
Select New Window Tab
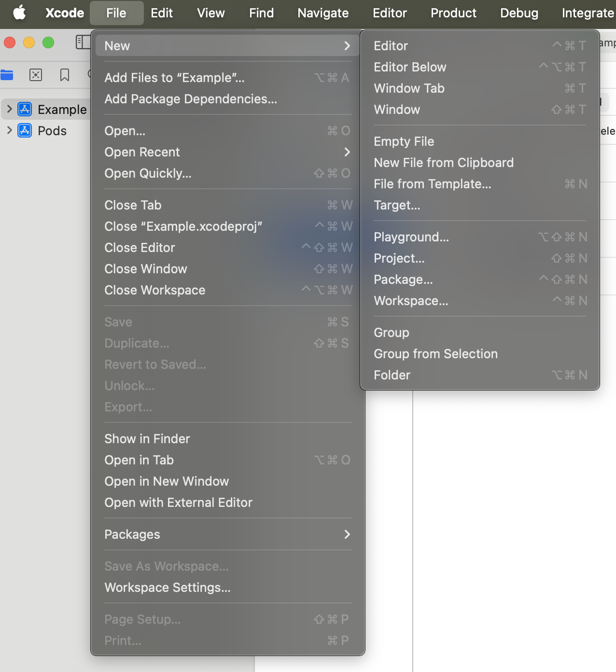pos(480,88)
